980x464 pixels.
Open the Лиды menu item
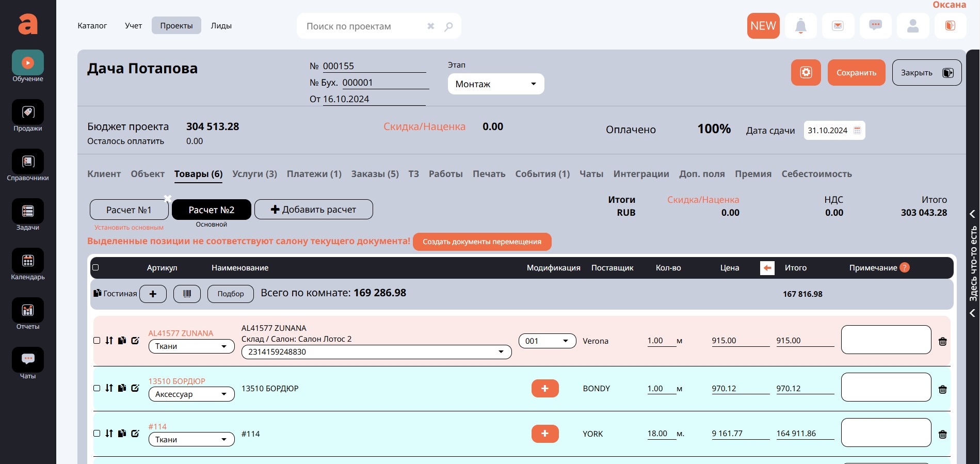[221, 26]
